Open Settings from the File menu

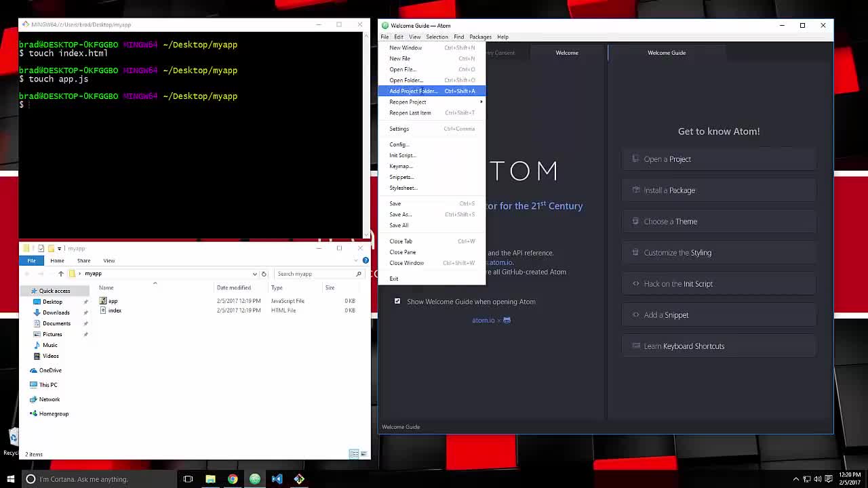[432, 129]
